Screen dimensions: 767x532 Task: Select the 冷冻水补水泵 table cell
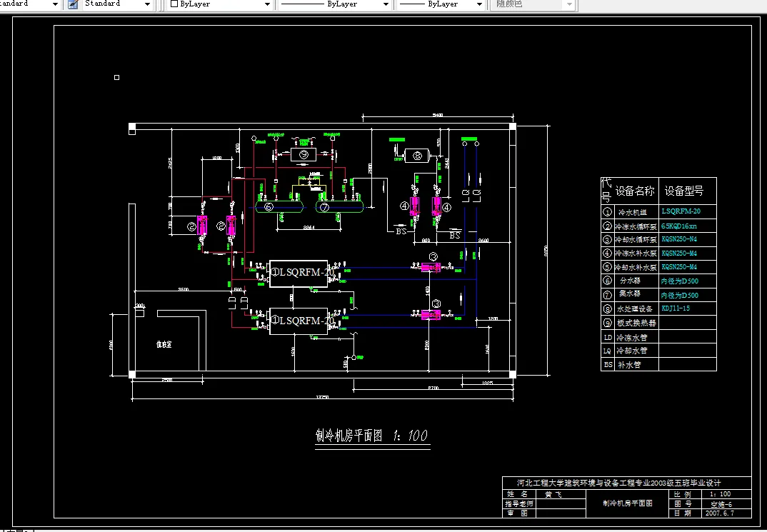coord(636,254)
